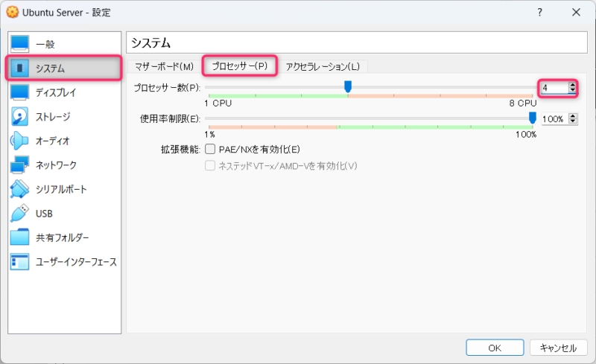The image size is (596, 364).
Task: Open 共有フォルダー settings label
Action: [63, 238]
